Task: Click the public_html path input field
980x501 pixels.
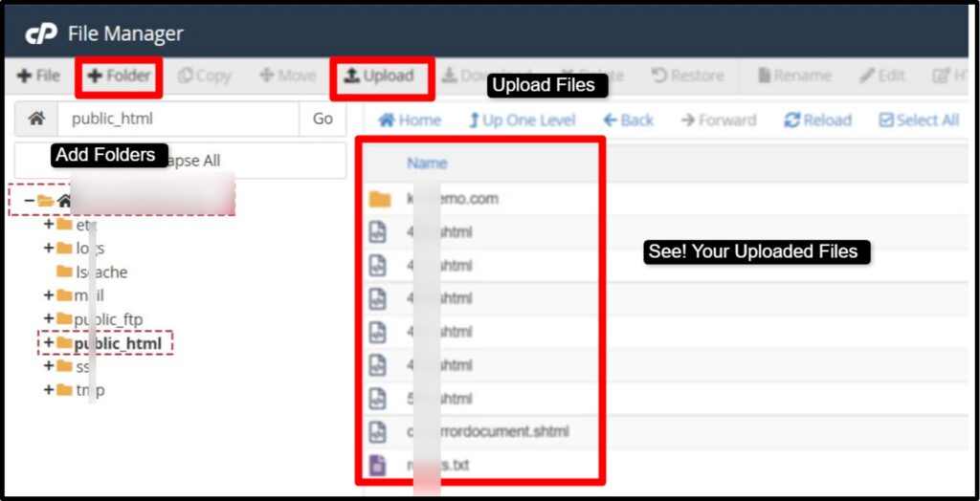Action: coord(178,119)
